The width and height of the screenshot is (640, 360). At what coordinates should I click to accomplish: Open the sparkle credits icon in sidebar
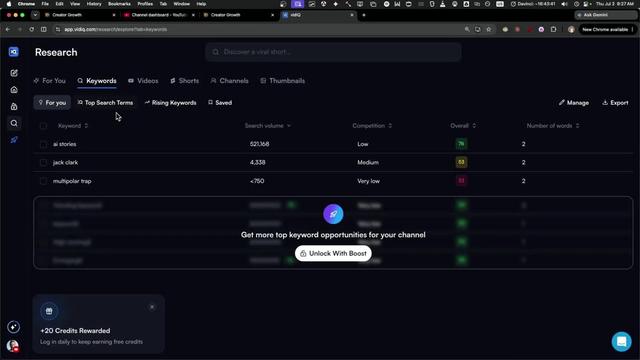click(13, 327)
